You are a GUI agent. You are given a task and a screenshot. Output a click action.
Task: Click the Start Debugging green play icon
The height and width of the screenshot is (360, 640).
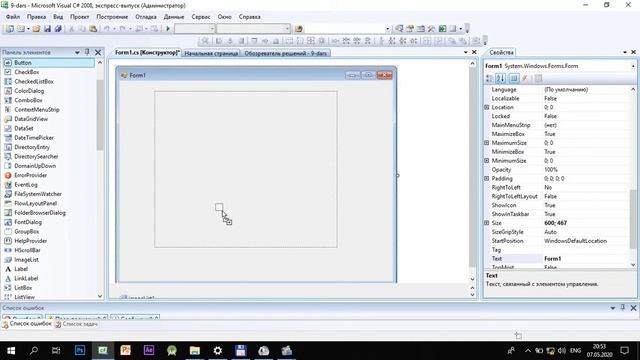pyautogui.click(x=168, y=29)
